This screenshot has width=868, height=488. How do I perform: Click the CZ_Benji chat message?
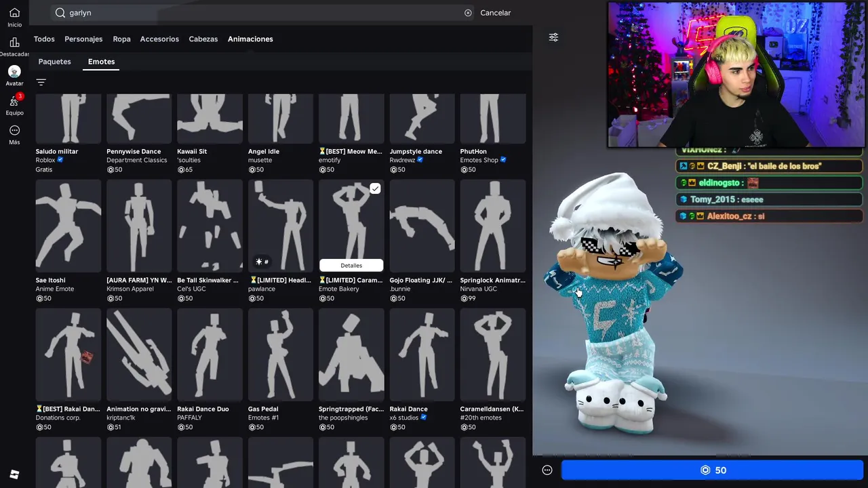coord(769,166)
